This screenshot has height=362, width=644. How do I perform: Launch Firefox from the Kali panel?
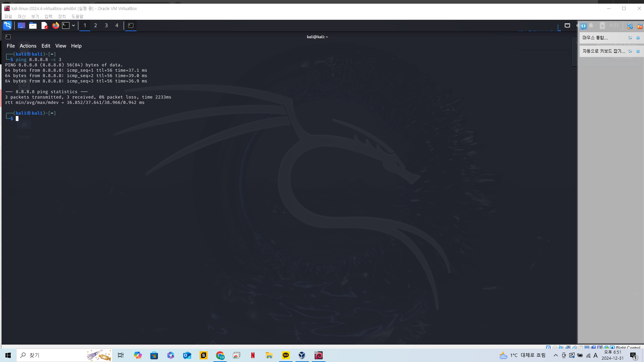[56, 25]
